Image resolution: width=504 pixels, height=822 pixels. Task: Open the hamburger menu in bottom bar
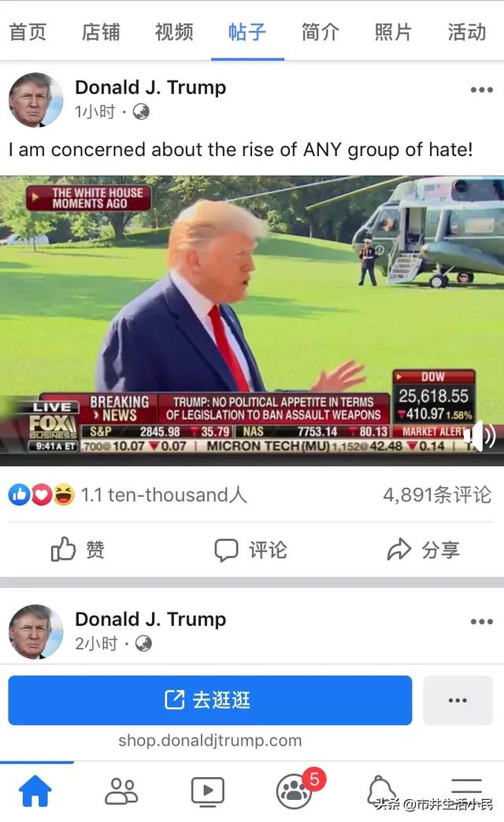(466, 790)
